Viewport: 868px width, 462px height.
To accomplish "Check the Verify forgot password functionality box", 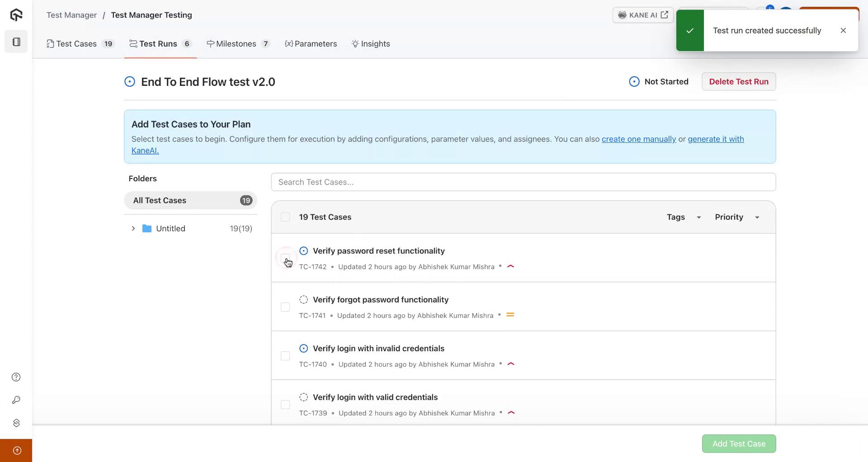I will coord(285,307).
